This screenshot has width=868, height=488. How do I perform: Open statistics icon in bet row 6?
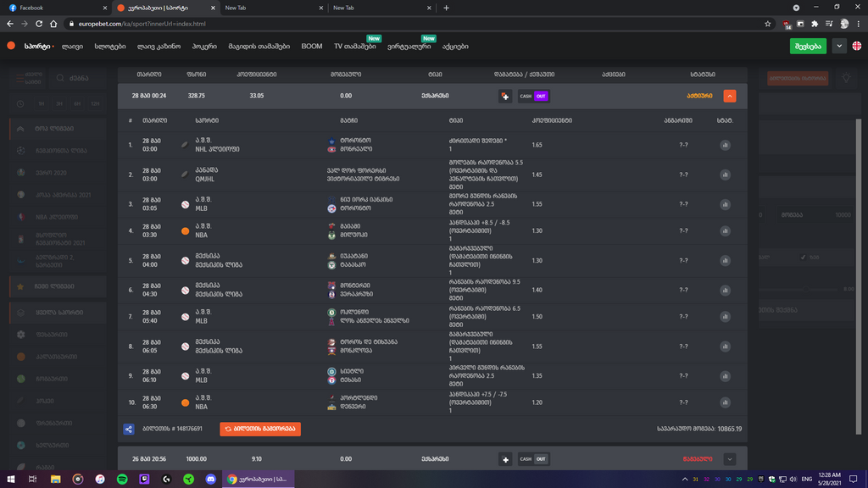pos(725,290)
